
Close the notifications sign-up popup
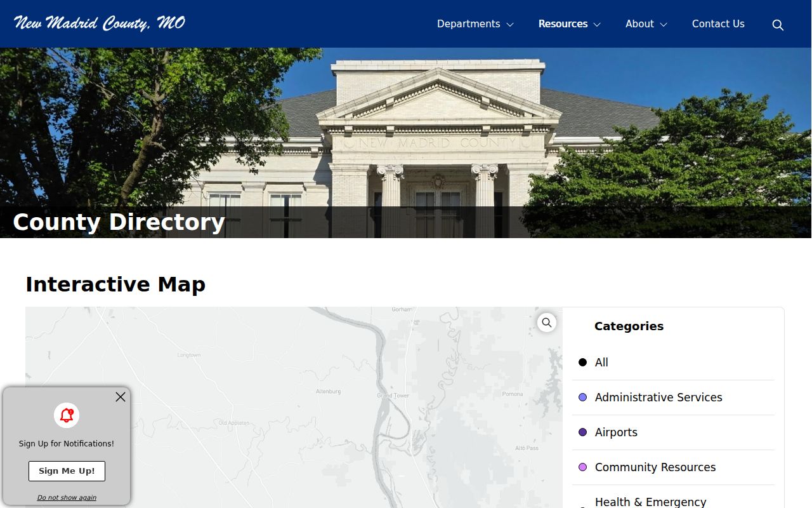click(121, 397)
